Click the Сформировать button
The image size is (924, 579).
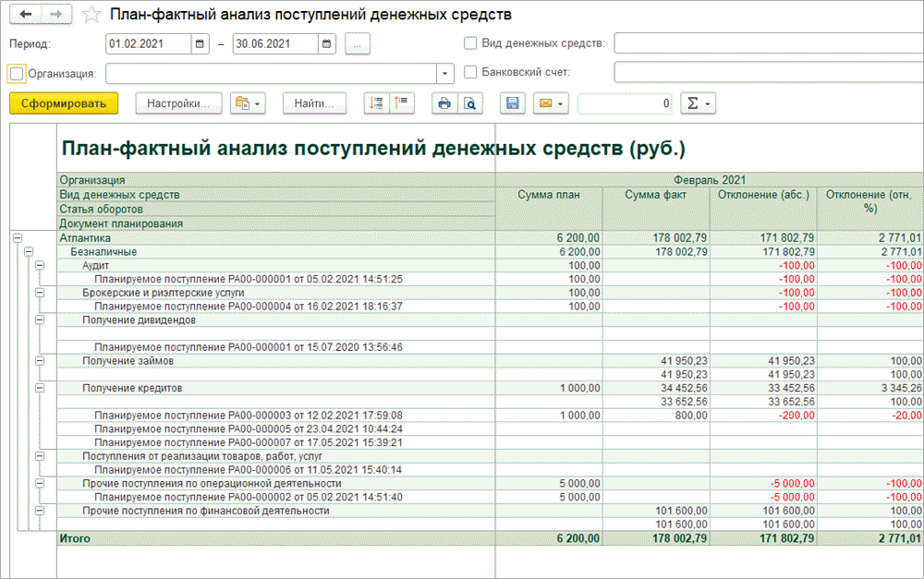pyautogui.click(x=64, y=103)
